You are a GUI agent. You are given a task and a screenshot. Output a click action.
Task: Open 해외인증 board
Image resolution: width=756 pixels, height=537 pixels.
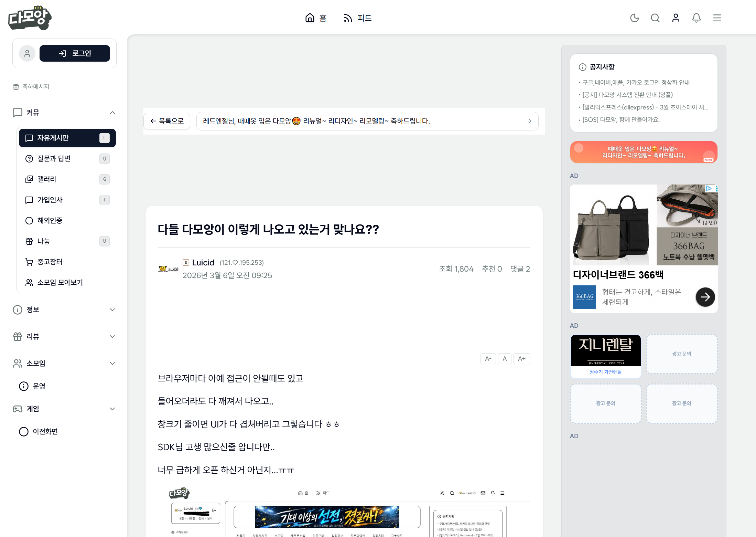click(x=67, y=221)
